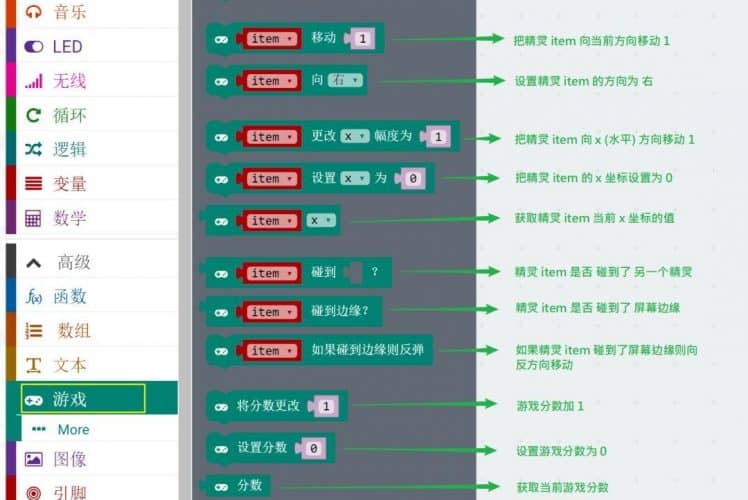Select the 游戏 (Game) category
This screenshot has height=500, width=748.
70,399
